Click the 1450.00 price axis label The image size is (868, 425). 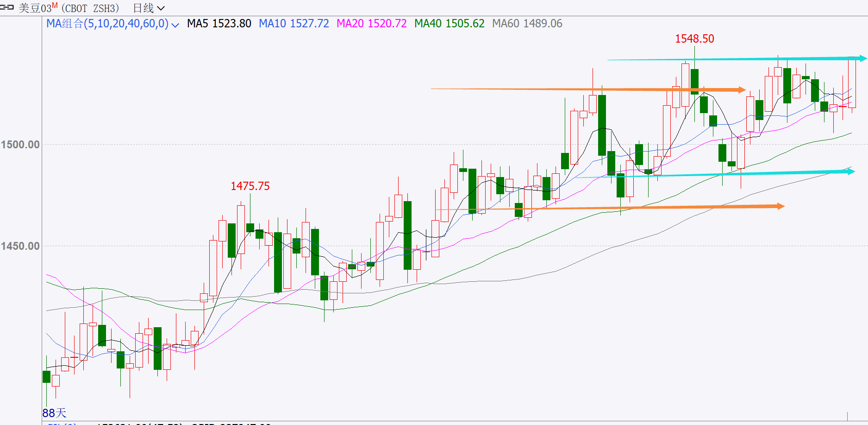click(20, 246)
